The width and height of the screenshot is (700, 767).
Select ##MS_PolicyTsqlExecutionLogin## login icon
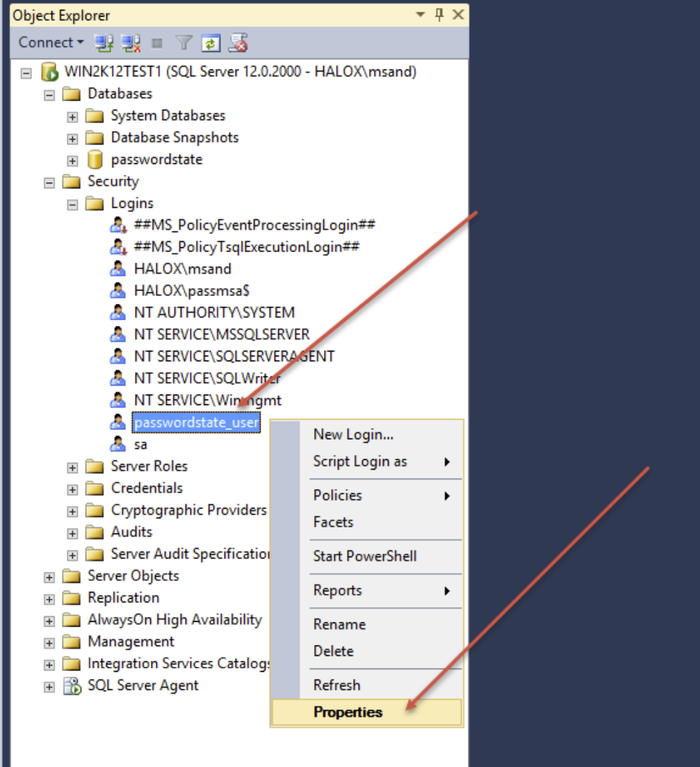(118, 247)
